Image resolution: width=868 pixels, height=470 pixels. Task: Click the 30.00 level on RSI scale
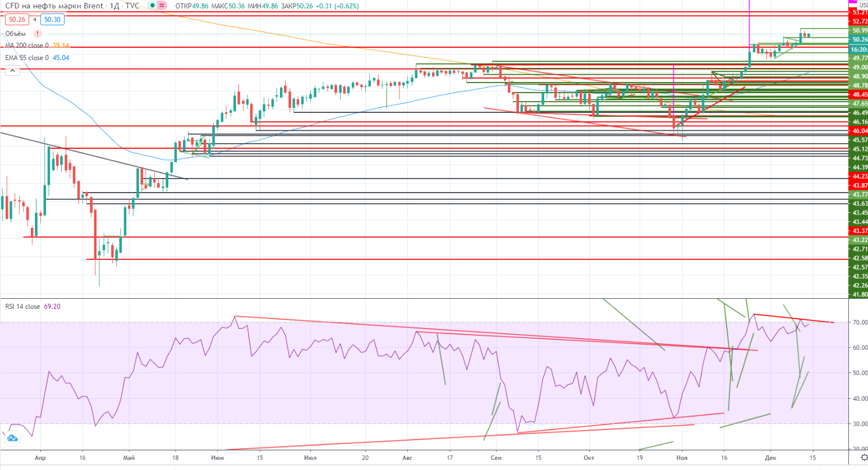coord(860,424)
